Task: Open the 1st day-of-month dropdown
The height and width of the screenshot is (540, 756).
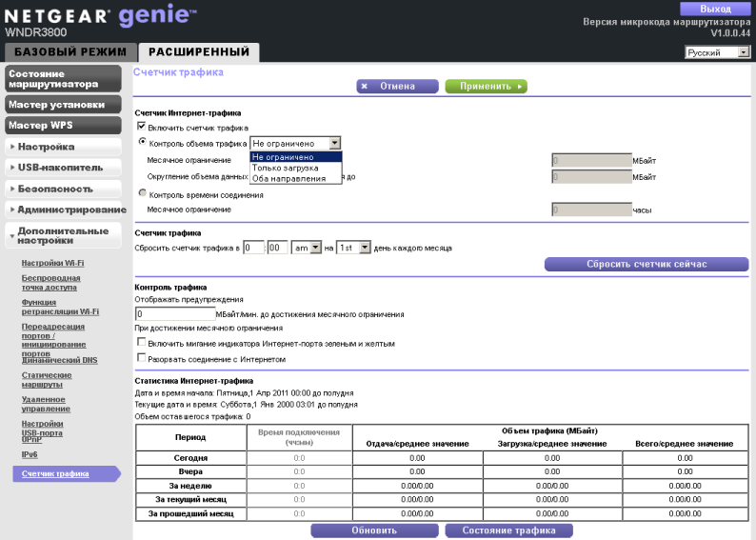Action: [353, 248]
